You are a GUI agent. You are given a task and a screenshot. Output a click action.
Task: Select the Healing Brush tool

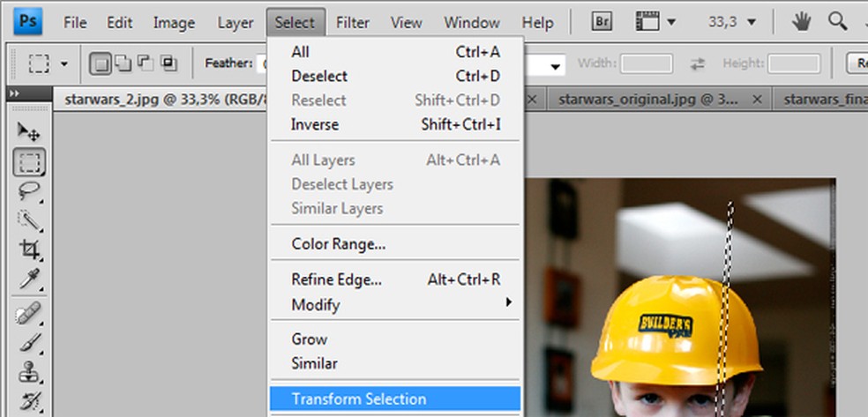29,314
